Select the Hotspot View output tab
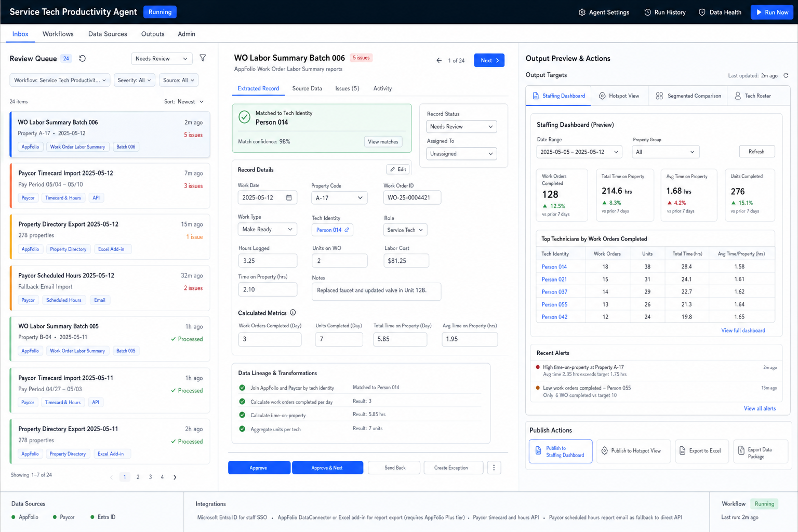 pyautogui.click(x=619, y=96)
